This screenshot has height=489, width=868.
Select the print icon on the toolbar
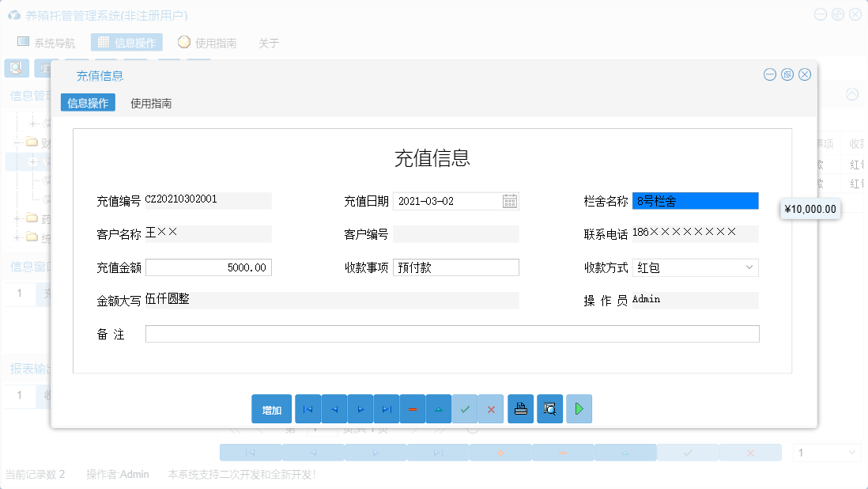click(520, 409)
